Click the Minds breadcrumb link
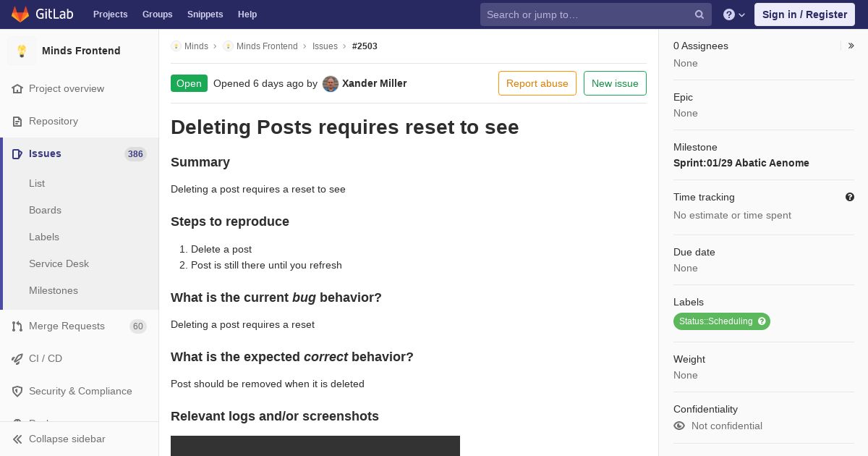868x456 pixels. (196, 46)
